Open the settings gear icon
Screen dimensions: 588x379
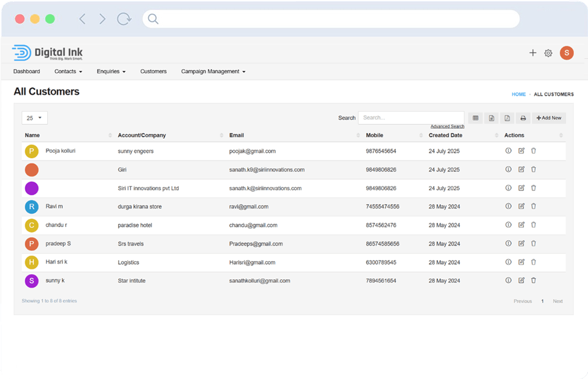click(x=548, y=53)
